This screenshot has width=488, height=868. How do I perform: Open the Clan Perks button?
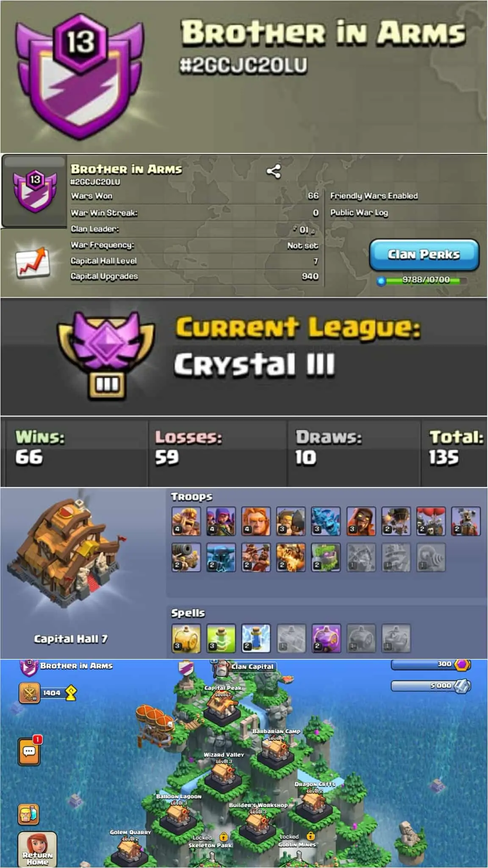(424, 255)
